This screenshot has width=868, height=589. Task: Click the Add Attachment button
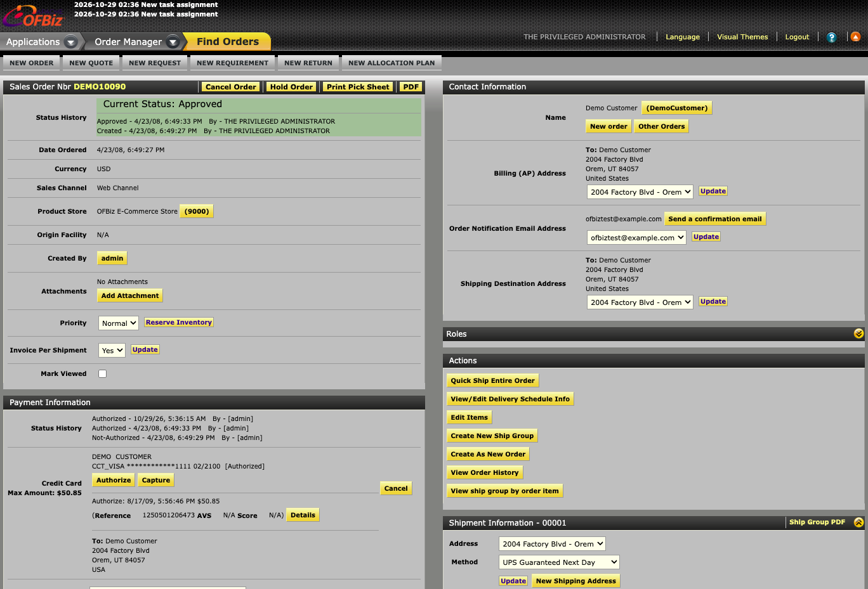point(130,295)
